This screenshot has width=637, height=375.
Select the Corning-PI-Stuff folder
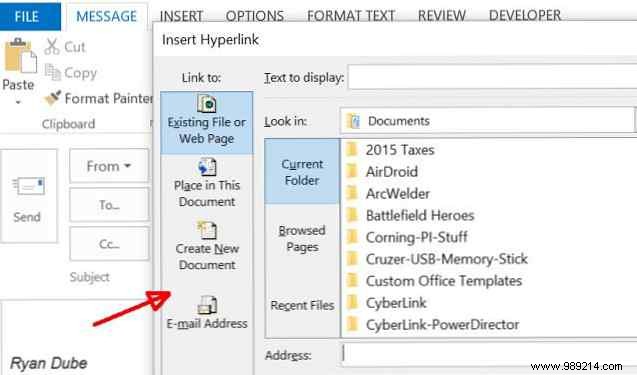point(416,237)
